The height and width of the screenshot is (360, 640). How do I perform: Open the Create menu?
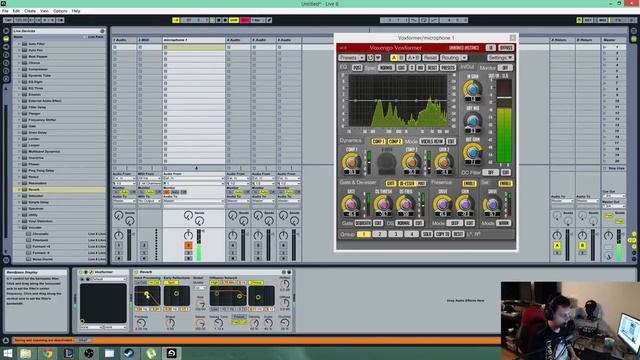click(x=30, y=11)
